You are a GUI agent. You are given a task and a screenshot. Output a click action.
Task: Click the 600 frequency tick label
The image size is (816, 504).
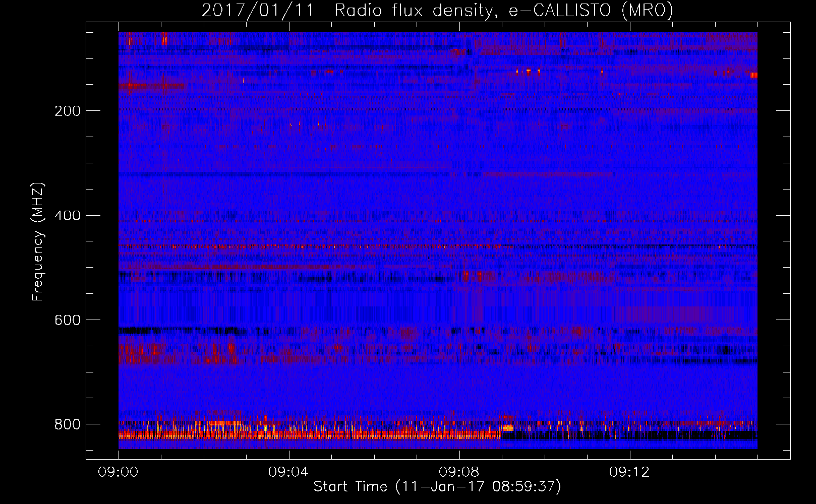click(67, 321)
